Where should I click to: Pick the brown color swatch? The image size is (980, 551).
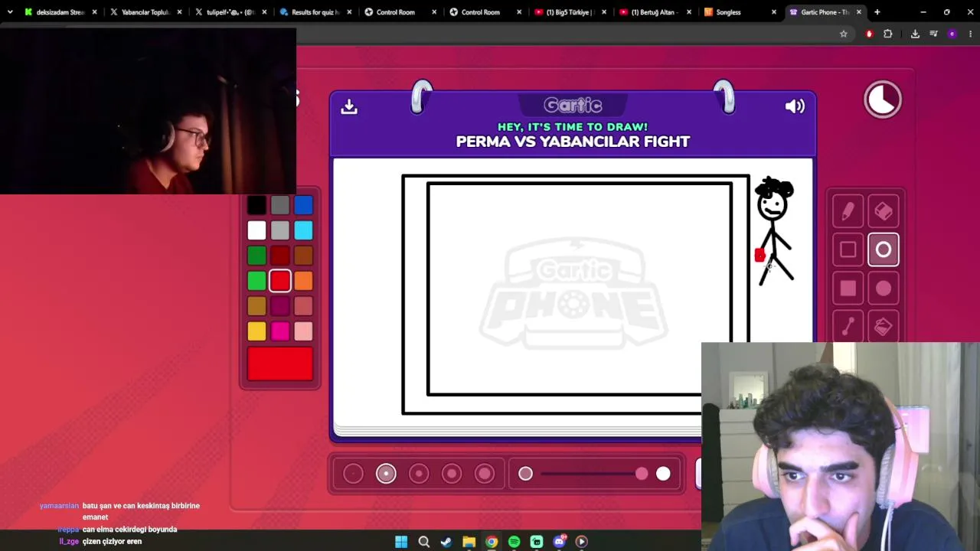coord(303,256)
